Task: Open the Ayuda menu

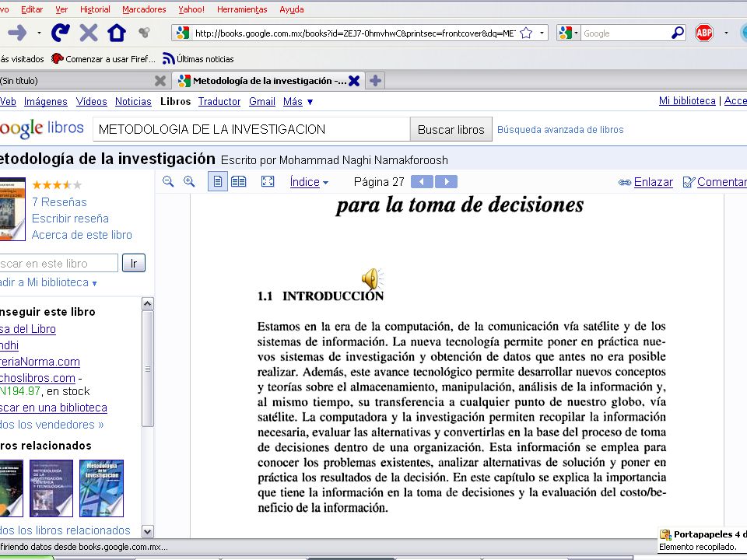Action: 292,9
